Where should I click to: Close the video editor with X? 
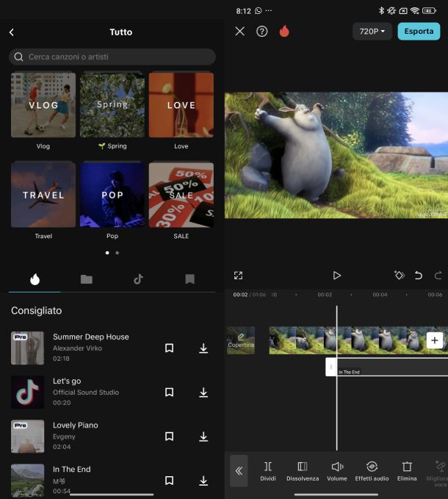coord(239,31)
